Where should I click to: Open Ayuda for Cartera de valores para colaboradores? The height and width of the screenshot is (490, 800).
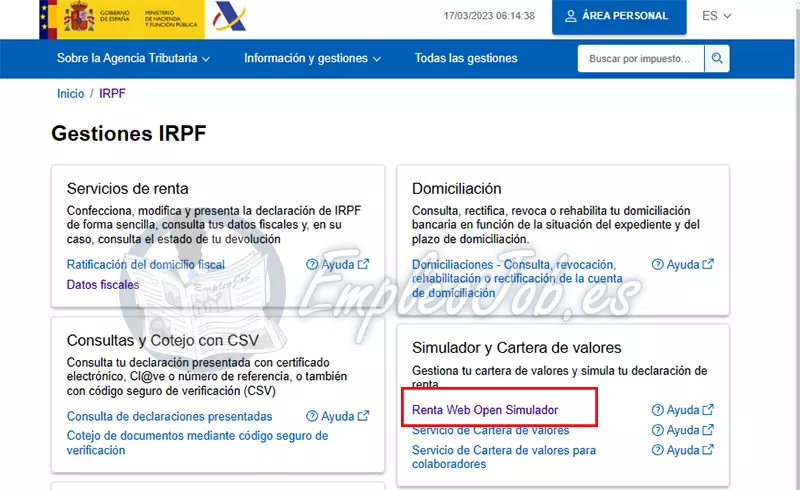coord(683,450)
